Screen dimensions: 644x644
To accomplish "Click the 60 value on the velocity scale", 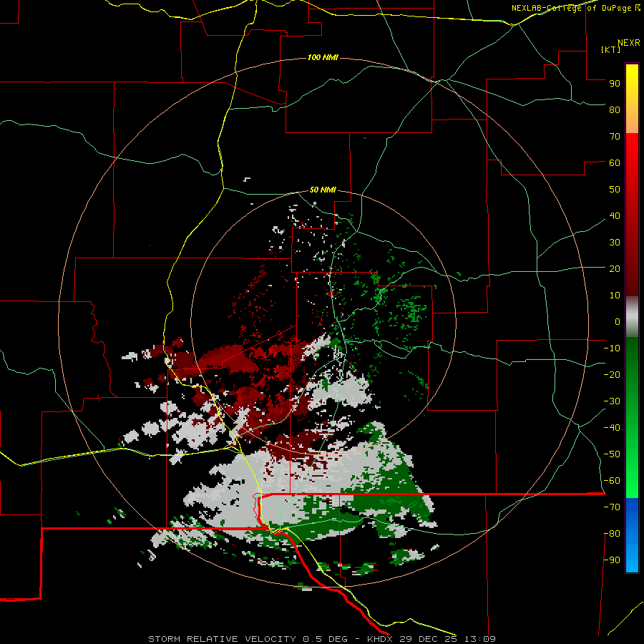I will tap(615, 162).
